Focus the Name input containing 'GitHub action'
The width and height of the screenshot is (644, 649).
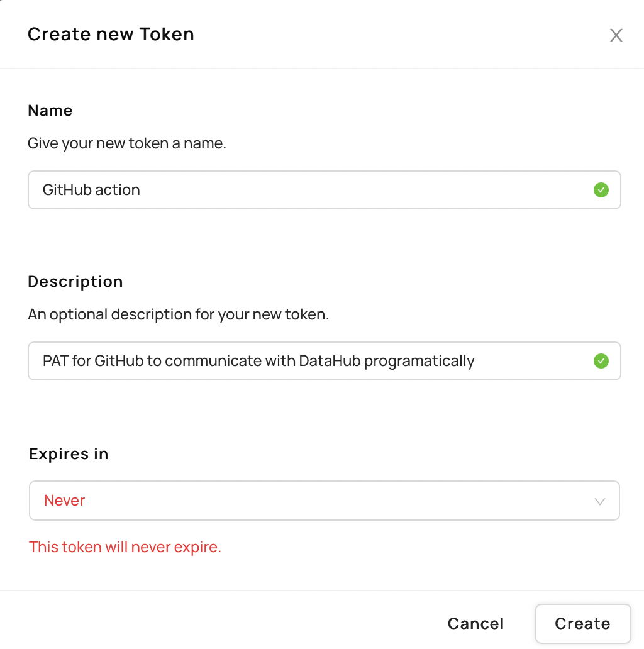coord(314,190)
